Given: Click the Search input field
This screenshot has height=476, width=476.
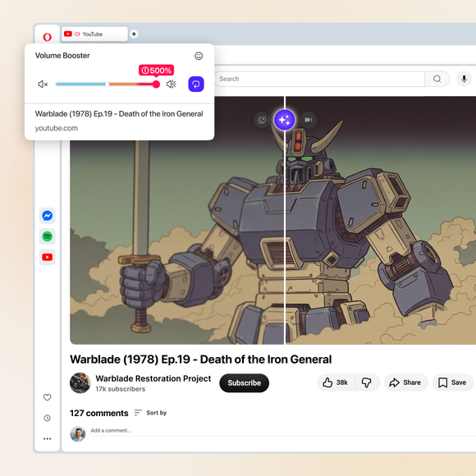Looking at the screenshot, I should (319, 79).
